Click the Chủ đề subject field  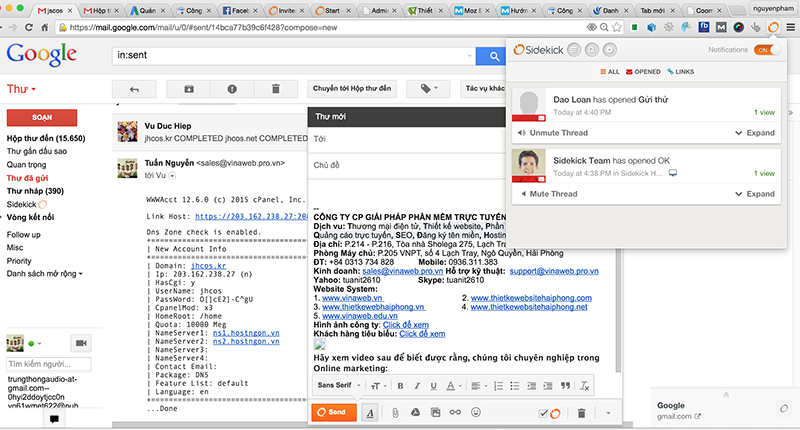pyautogui.click(x=407, y=165)
